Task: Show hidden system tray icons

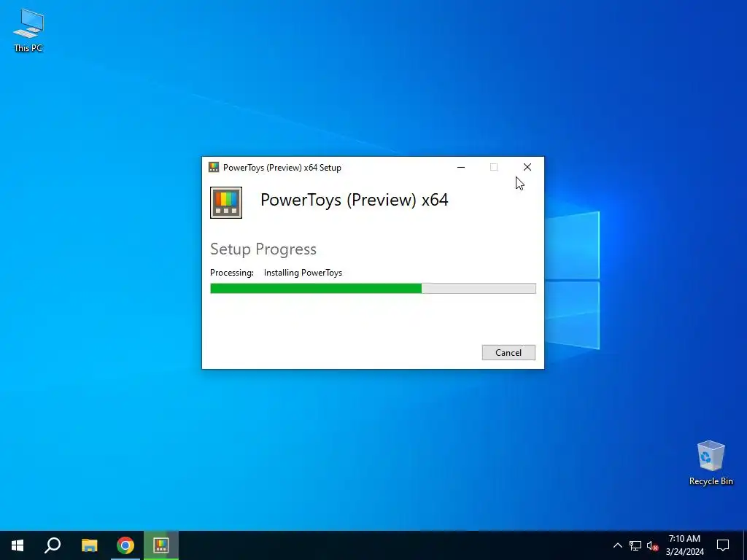Action: click(x=617, y=545)
